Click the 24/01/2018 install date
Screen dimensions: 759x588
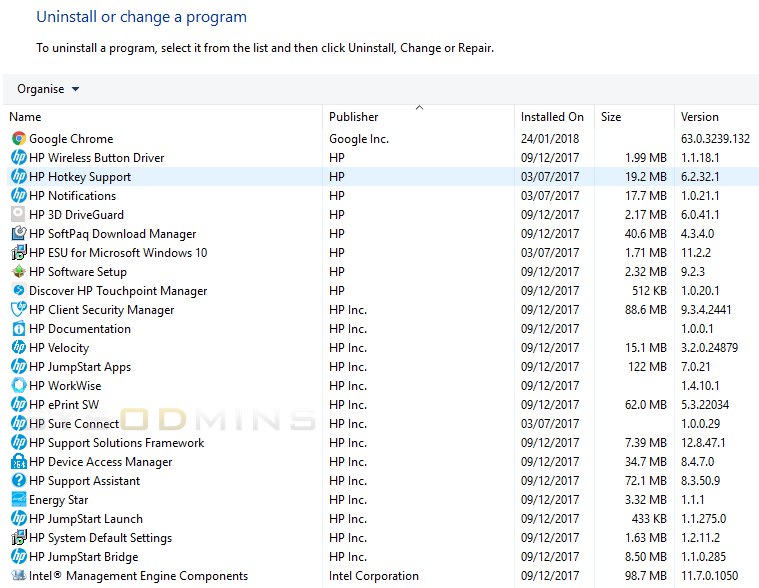(x=550, y=139)
